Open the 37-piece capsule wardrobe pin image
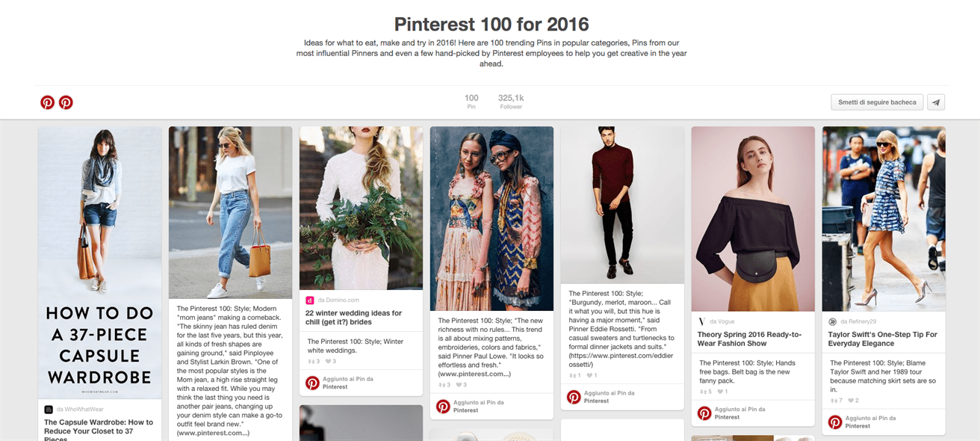980x441 pixels. [x=99, y=262]
